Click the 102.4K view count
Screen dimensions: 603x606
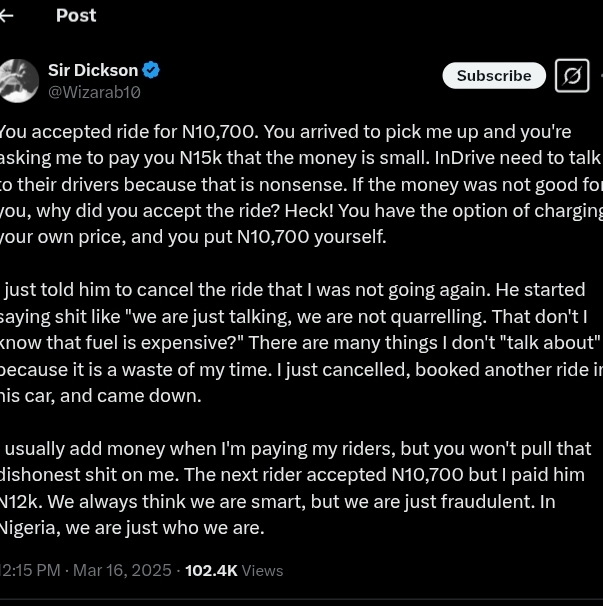coord(211,570)
